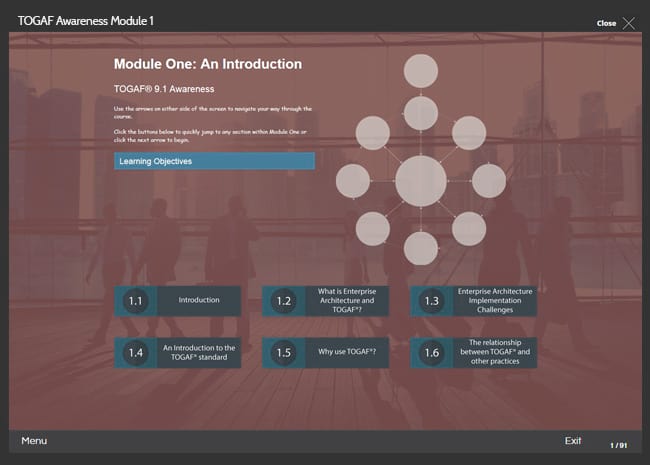The width and height of the screenshot is (650, 465).
Task: Click the topmost circle of the diagram
Action: click(x=421, y=71)
